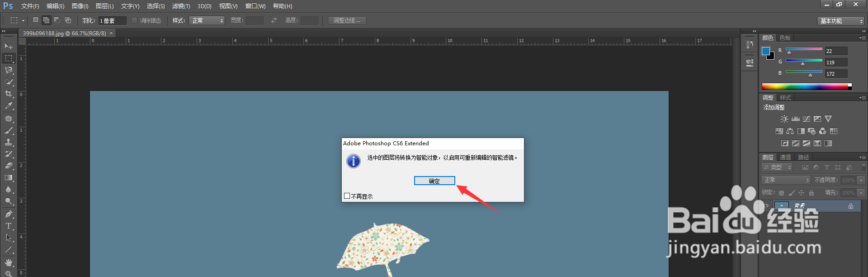Open the History panel icon

pos(750,44)
